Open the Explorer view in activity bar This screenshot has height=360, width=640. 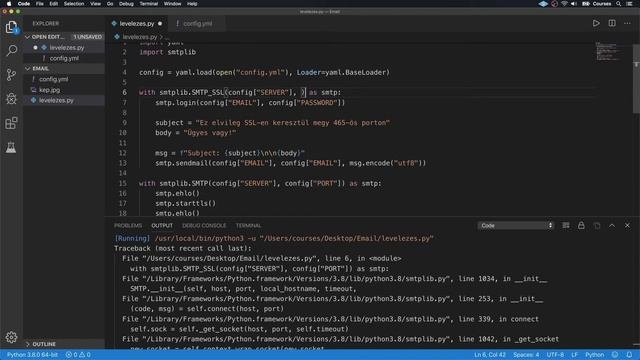[11, 27]
